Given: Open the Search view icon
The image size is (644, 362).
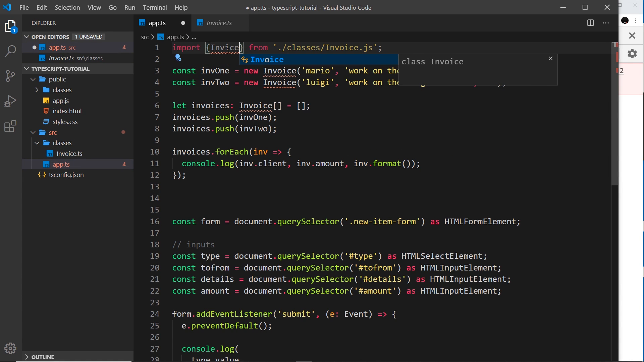Looking at the screenshot, I should point(10,51).
